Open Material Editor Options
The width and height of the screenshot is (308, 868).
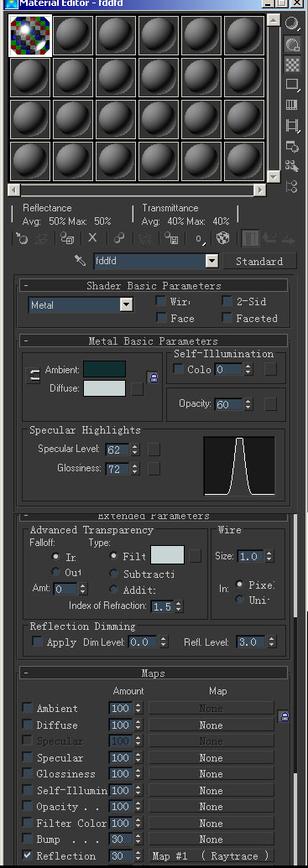292,146
